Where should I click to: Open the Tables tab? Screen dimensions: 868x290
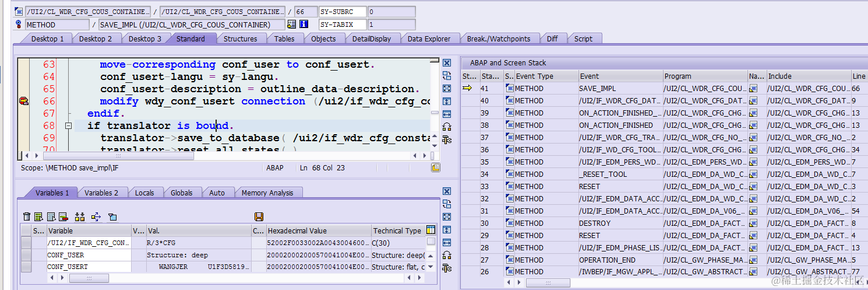tap(284, 39)
